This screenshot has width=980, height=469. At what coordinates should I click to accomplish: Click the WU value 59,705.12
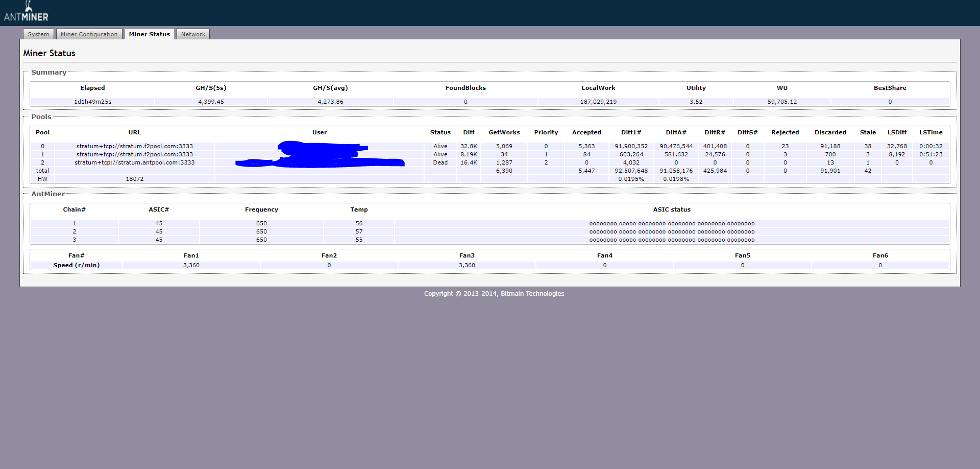point(782,102)
